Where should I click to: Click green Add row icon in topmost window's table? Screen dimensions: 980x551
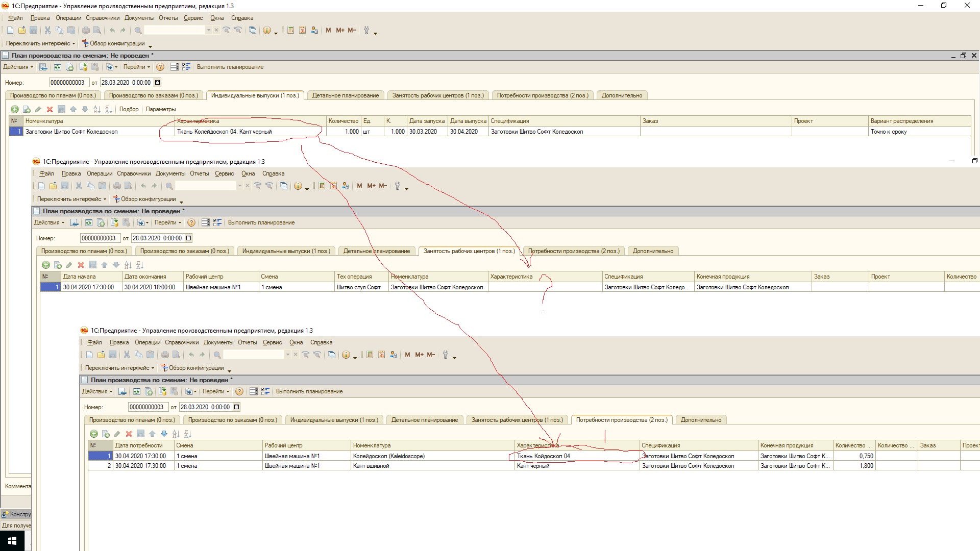tap(15, 109)
